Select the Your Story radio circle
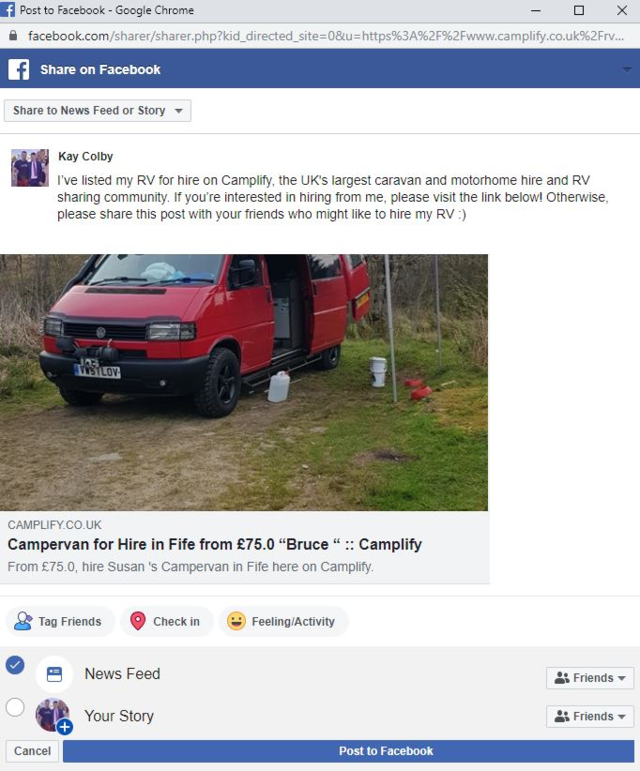 click(15, 708)
